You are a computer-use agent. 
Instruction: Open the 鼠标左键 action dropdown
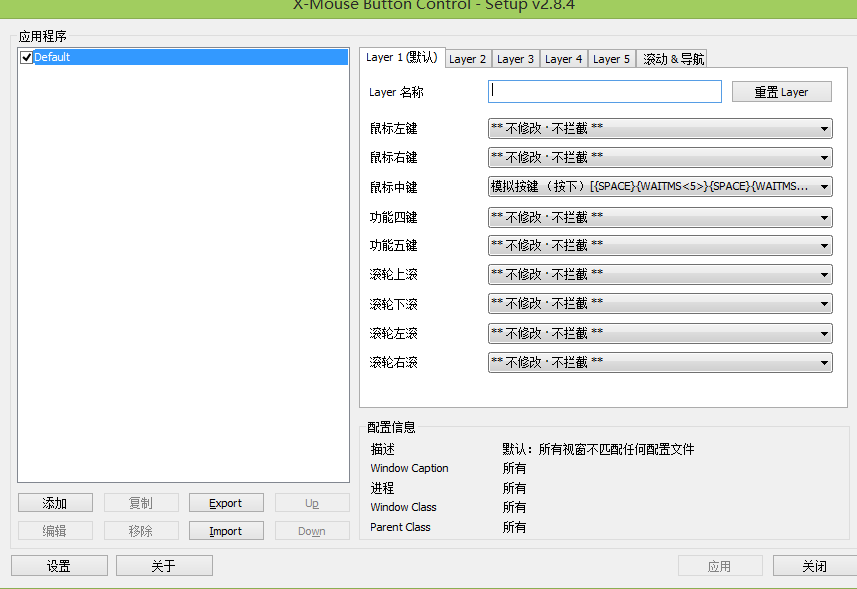(x=660, y=128)
